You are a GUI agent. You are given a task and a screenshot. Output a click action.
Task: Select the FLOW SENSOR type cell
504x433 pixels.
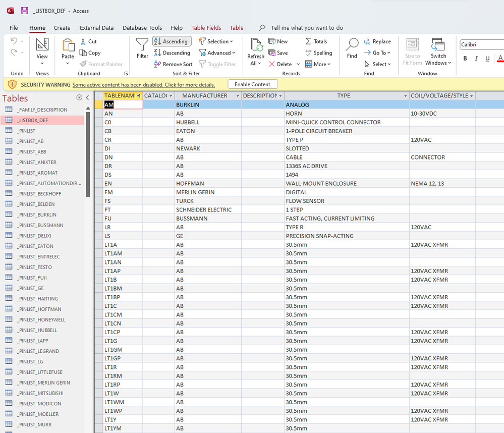[347, 201]
